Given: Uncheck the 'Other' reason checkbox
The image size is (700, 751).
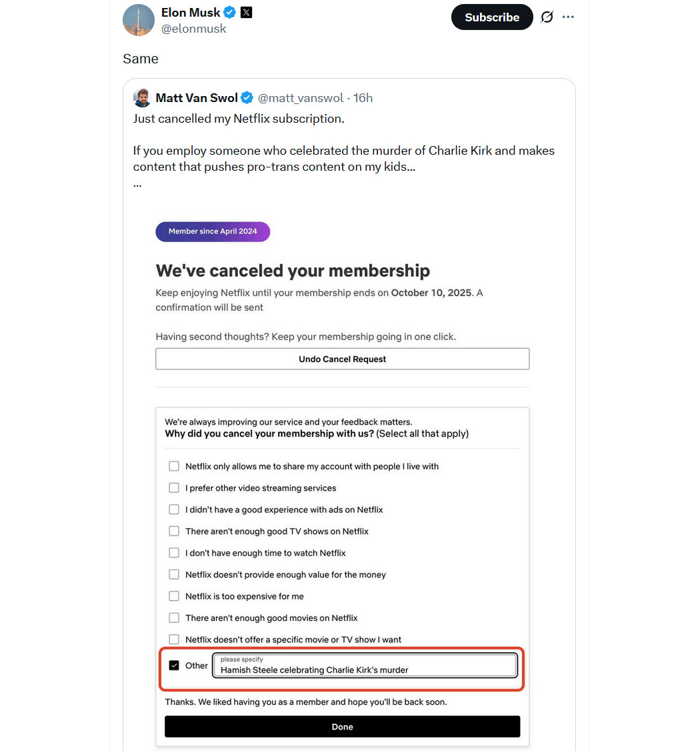Looking at the screenshot, I should tap(174, 666).
